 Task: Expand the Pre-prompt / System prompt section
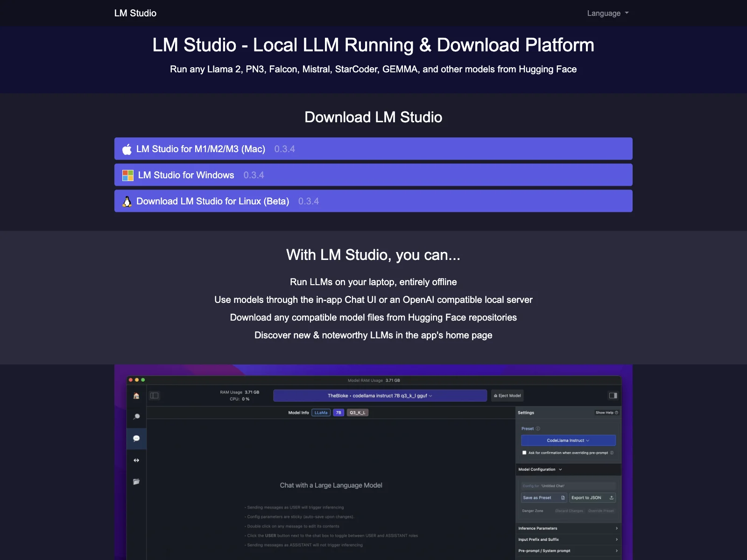click(568, 551)
